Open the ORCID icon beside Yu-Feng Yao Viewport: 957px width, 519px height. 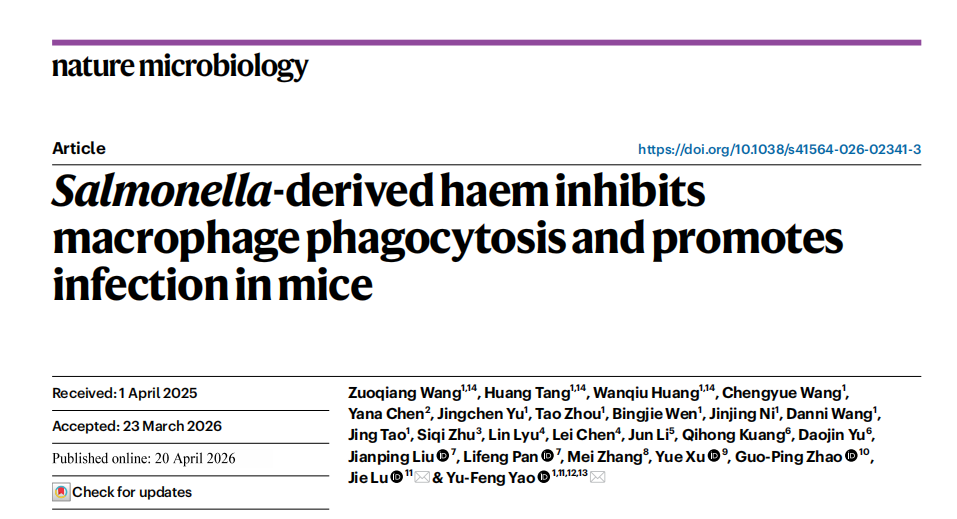pyautogui.click(x=544, y=477)
